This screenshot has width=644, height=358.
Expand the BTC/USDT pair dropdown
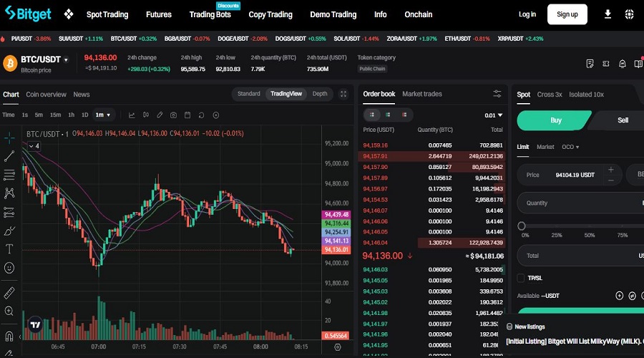tap(66, 60)
